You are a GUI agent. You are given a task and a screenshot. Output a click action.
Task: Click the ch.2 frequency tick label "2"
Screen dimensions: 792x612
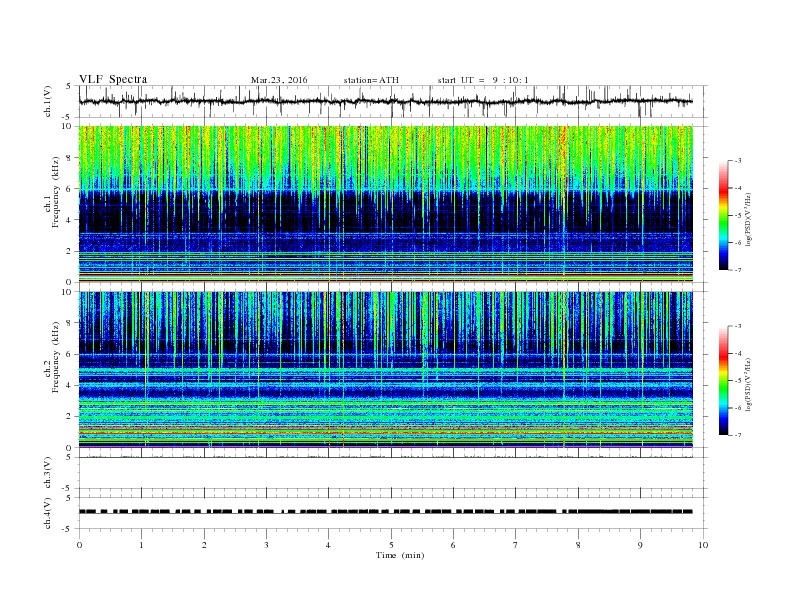[x=69, y=417]
